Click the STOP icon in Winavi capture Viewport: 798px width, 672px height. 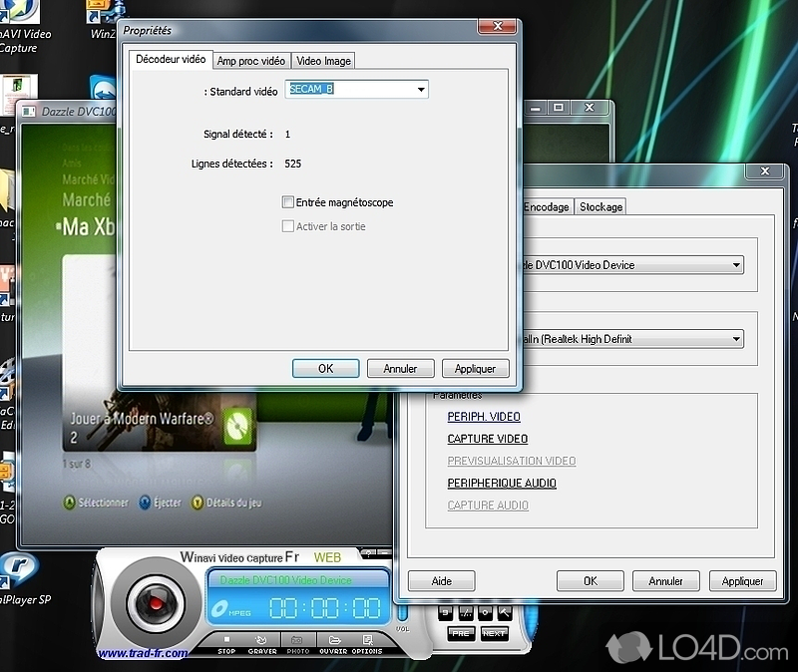(x=227, y=642)
